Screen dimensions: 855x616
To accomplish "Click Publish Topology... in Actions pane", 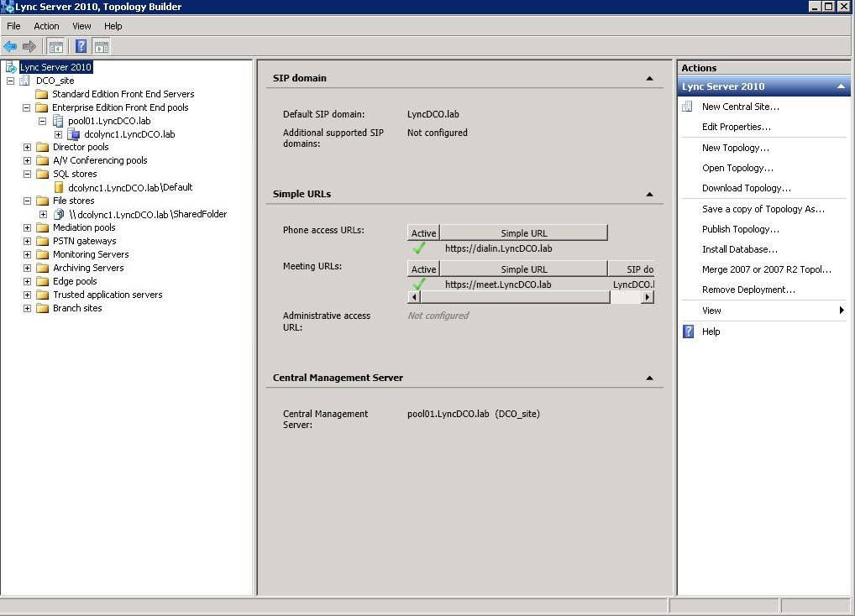I will pyautogui.click(x=740, y=229).
